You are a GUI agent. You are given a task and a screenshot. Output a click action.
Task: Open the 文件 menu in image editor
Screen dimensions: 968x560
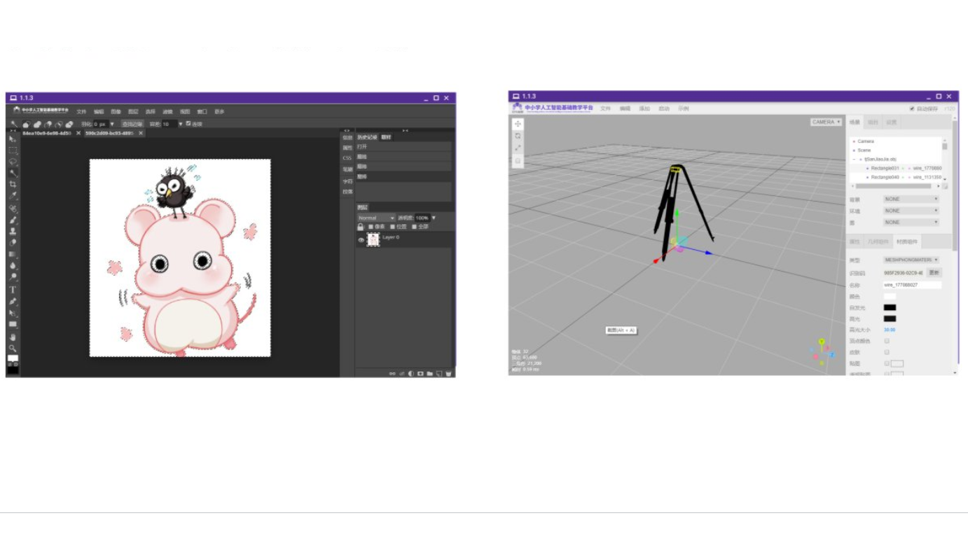click(81, 111)
